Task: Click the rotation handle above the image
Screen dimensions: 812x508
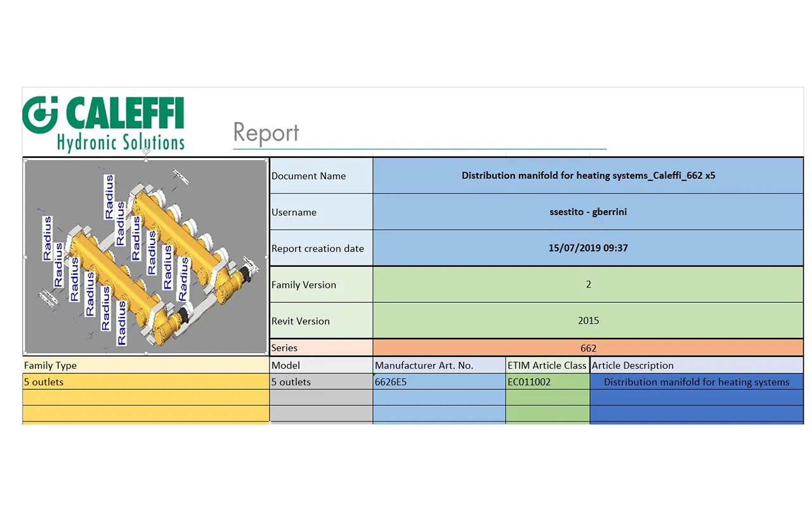Action: pyautogui.click(x=147, y=151)
